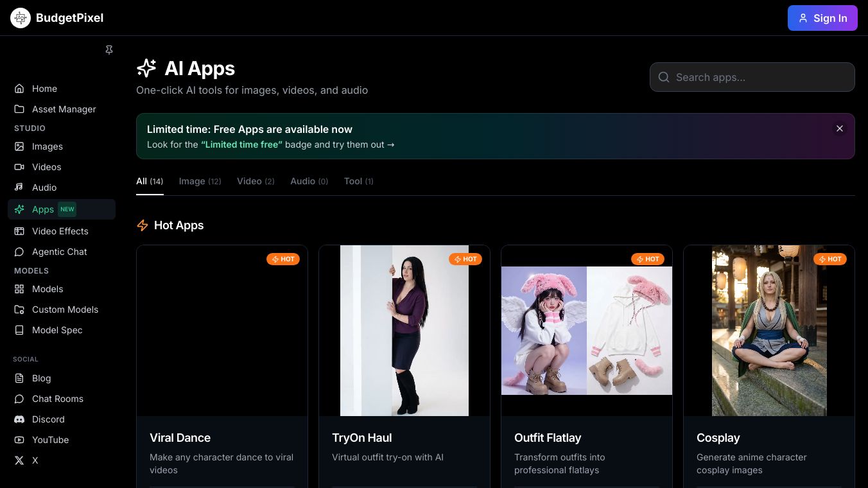
Task: Open the Discord link
Action: (48, 419)
